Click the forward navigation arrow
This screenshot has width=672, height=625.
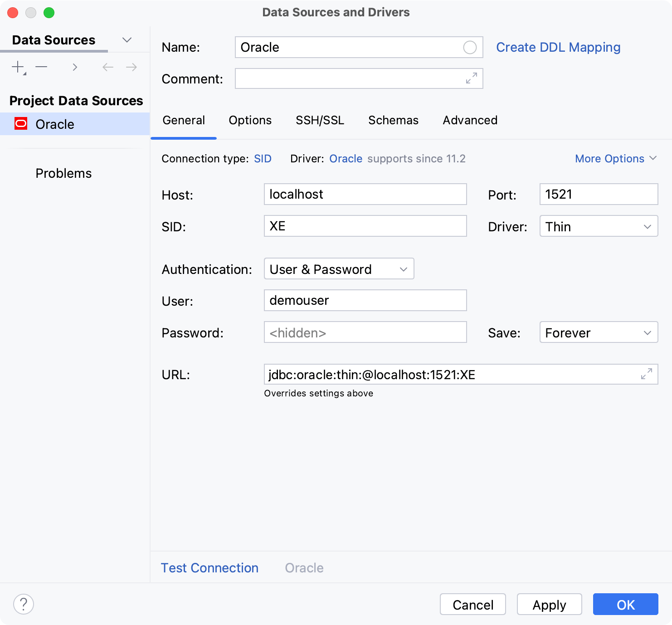pos(131,67)
